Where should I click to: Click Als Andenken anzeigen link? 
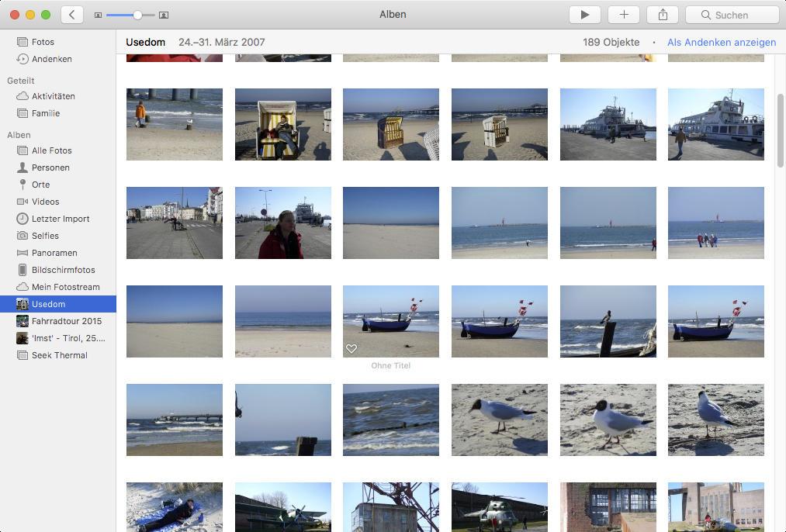tap(722, 42)
